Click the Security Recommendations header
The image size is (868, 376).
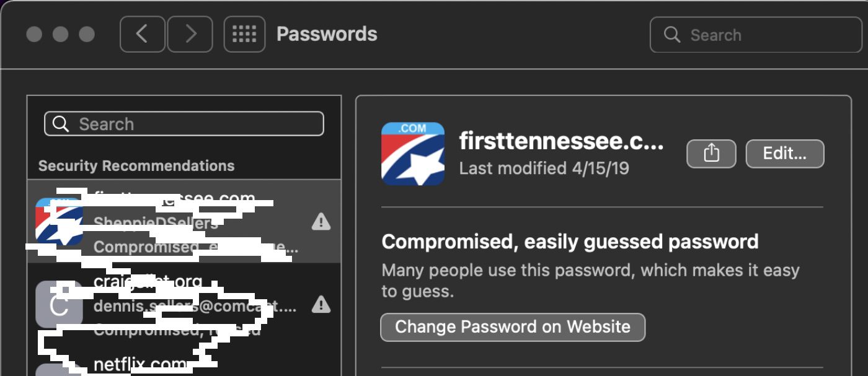tap(136, 166)
